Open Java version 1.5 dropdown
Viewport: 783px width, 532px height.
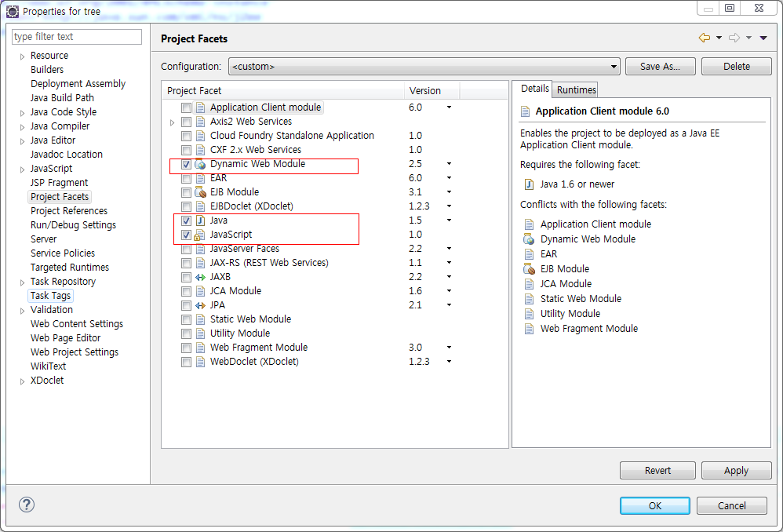[x=449, y=220]
